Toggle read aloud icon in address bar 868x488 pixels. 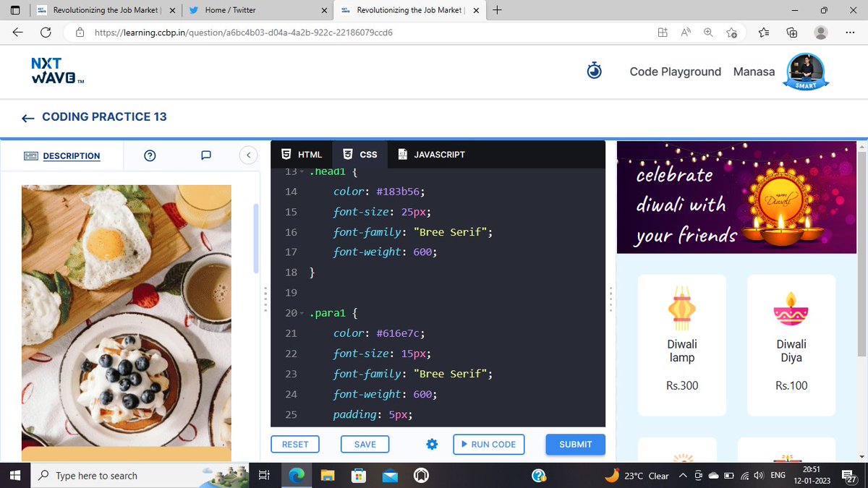[685, 33]
